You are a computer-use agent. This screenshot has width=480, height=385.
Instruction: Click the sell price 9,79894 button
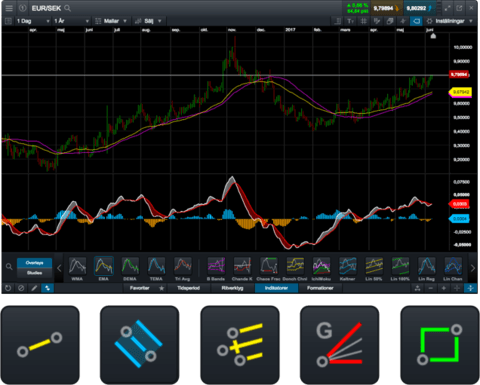(x=387, y=8)
